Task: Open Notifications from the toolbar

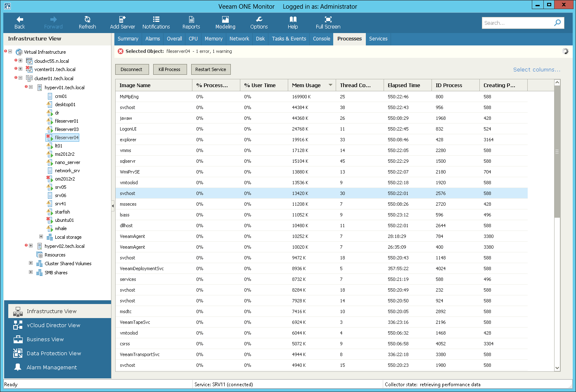Action: [x=156, y=22]
